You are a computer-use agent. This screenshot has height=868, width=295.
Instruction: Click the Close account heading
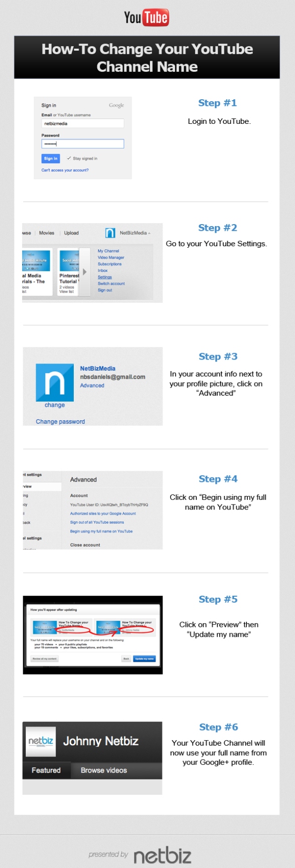click(85, 545)
